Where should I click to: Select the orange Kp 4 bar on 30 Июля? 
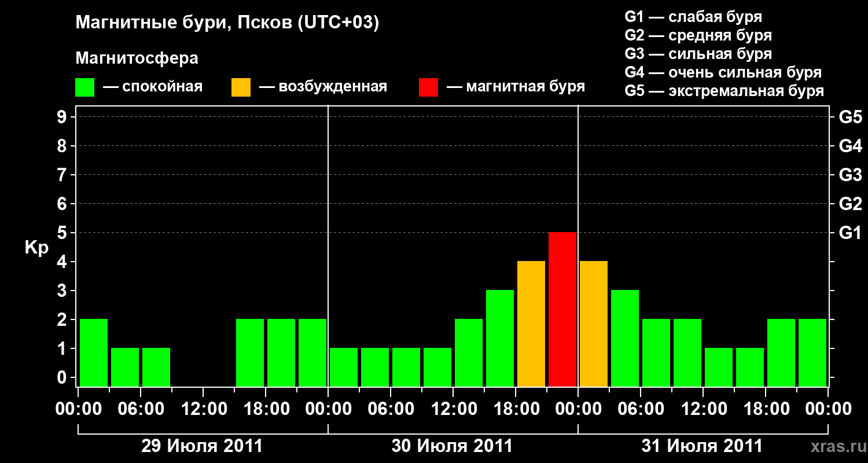(x=531, y=324)
